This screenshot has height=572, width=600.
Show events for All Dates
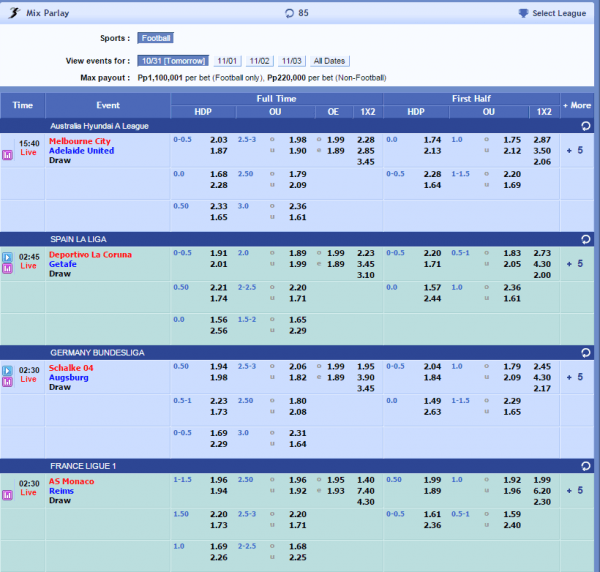coord(329,61)
